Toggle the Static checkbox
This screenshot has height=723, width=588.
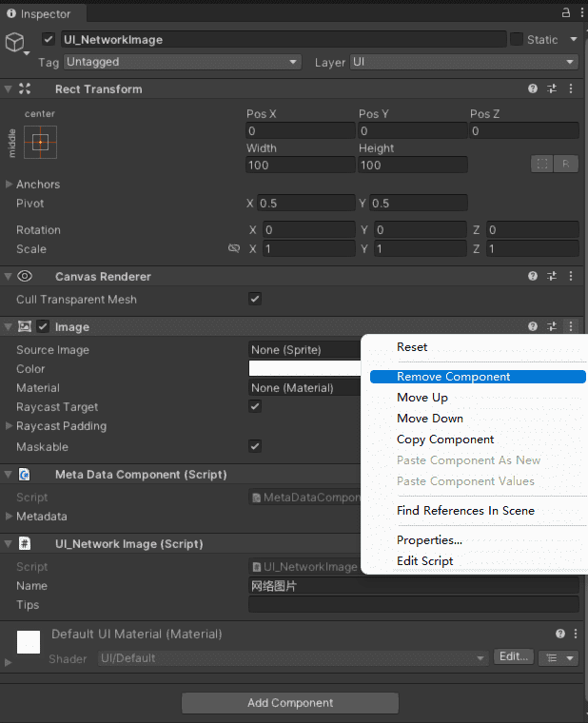pos(517,39)
